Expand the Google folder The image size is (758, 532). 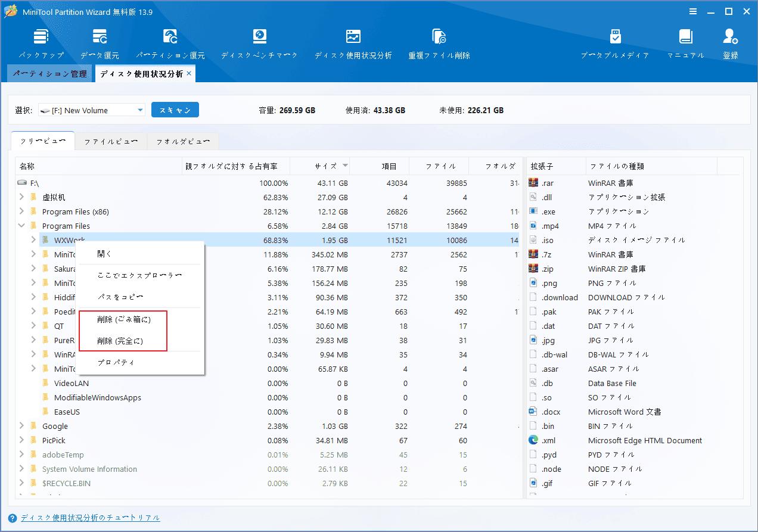(x=21, y=426)
